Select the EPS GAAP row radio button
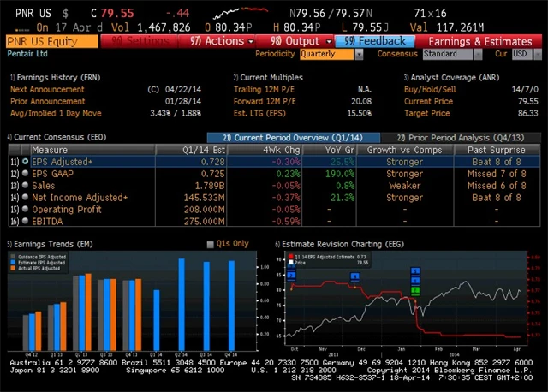The width and height of the screenshot is (548, 392). pos(25,172)
